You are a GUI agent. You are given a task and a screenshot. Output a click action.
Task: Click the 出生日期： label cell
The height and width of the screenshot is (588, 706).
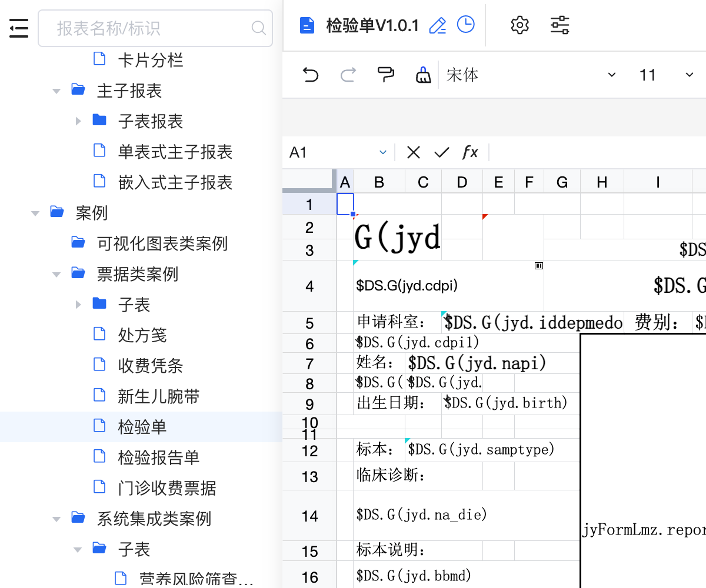pyautogui.click(x=397, y=403)
